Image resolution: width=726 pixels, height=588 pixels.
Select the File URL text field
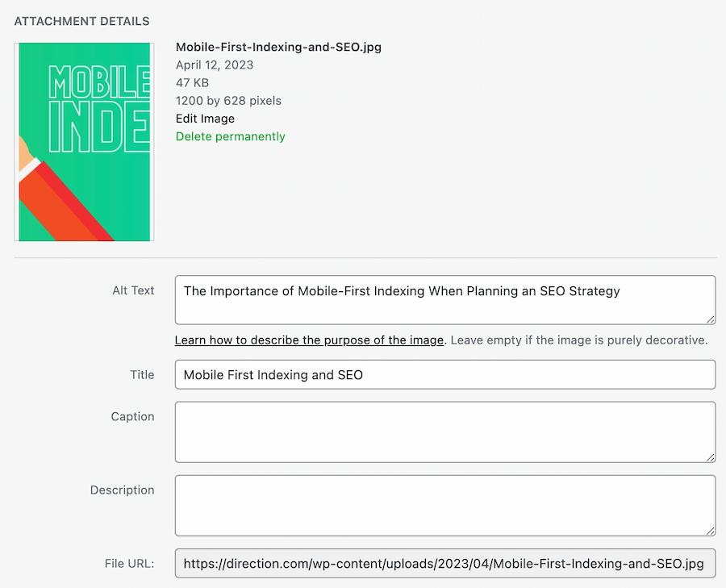[x=444, y=563]
